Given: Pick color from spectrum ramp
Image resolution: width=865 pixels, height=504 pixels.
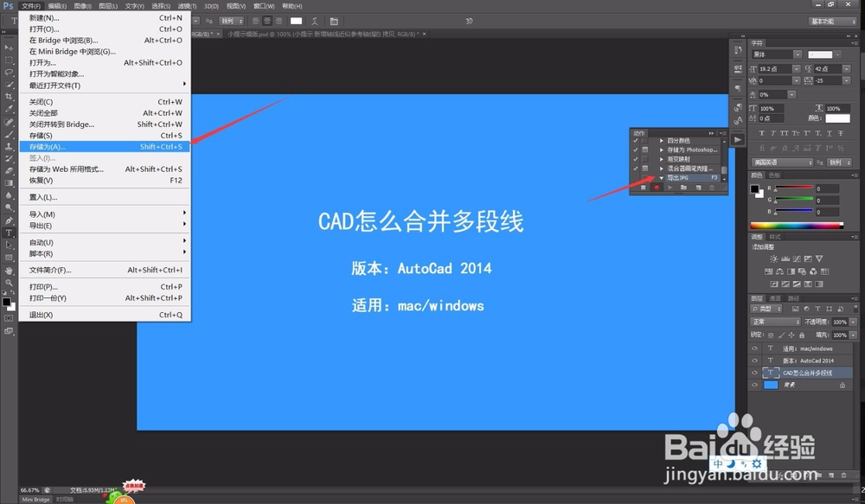Looking at the screenshot, I should 797,226.
